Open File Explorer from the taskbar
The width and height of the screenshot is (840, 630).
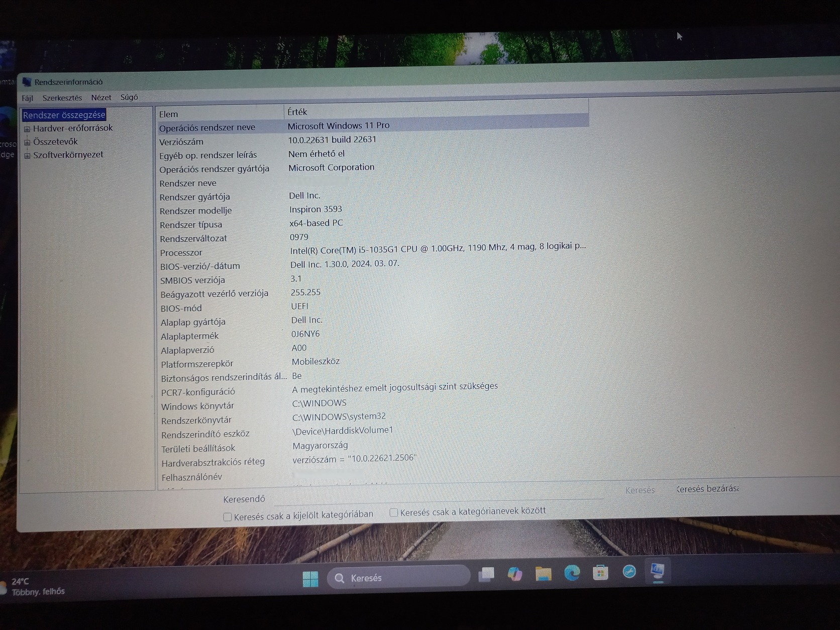(543, 573)
